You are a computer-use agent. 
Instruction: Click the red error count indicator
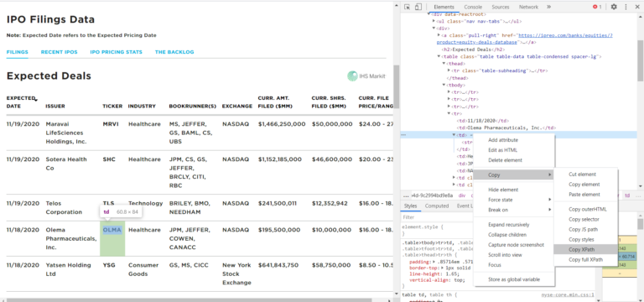point(597,7)
